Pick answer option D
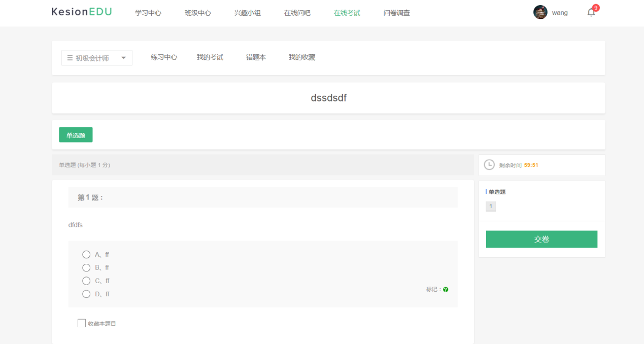Screen dimensions: 644x344 (86, 294)
